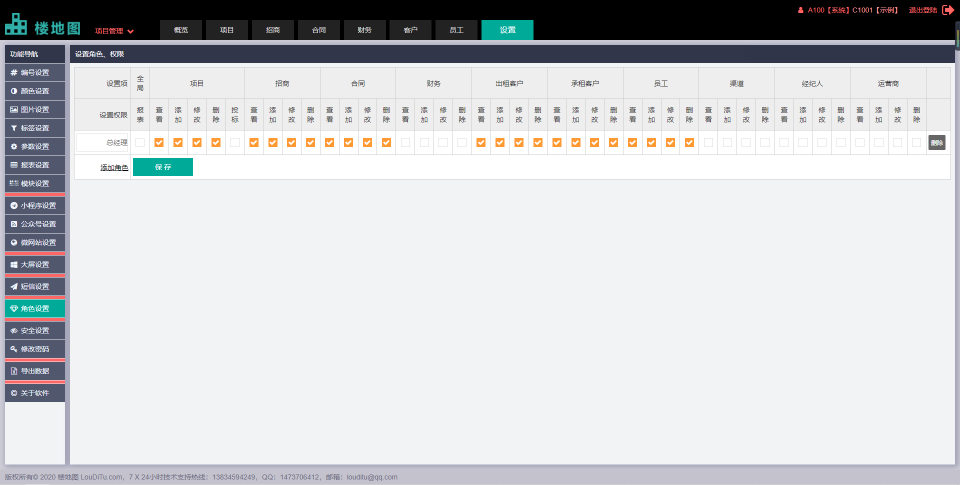Image resolution: width=960 pixels, height=485 pixels.
Task: Click the 添加角色 link
Action: [114, 167]
